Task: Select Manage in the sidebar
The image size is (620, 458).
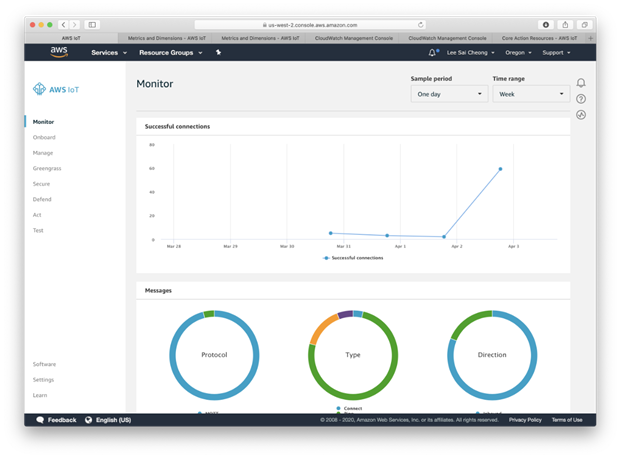Action: [x=43, y=153]
